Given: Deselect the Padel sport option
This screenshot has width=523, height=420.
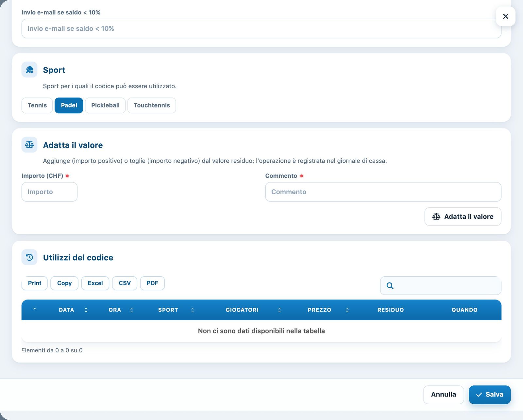Looking at the screenshot, I should pos(69,105).
